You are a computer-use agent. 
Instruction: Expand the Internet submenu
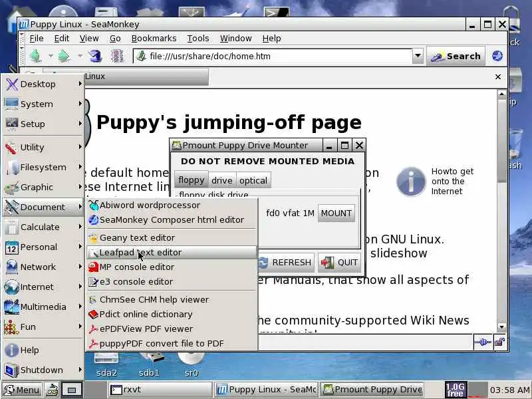click(43, 287)
